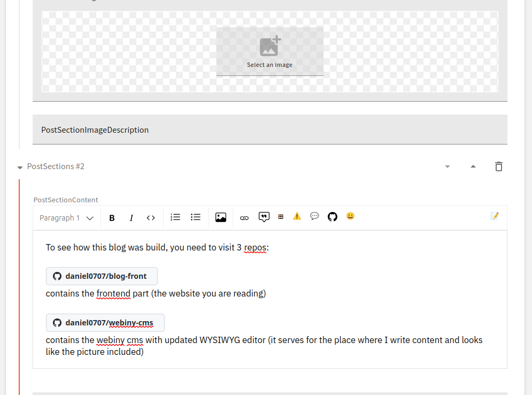Image resolution: width=532 pixels, height=395 pixels.
Task: Toggle bold text formatting
Action: (x=112, y=217)
